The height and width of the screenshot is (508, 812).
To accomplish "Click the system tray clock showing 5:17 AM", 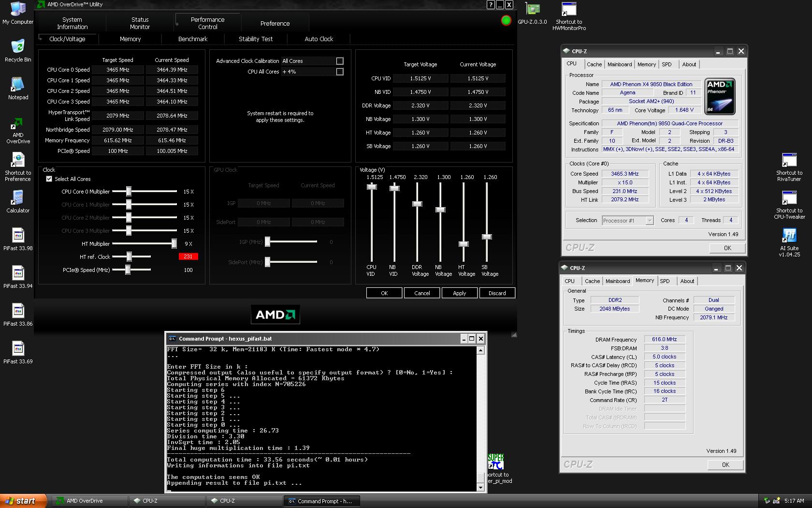I will point(794,501).
